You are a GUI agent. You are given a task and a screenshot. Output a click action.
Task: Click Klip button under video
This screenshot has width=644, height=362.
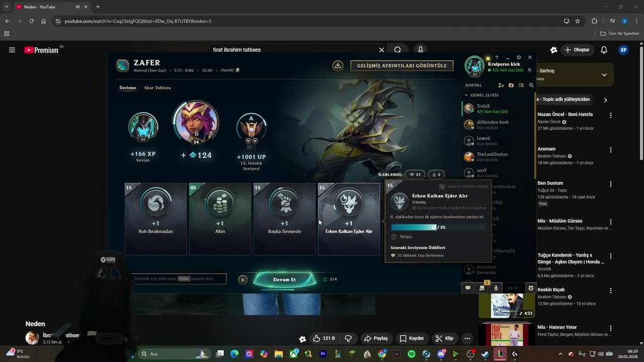[445, 338]
